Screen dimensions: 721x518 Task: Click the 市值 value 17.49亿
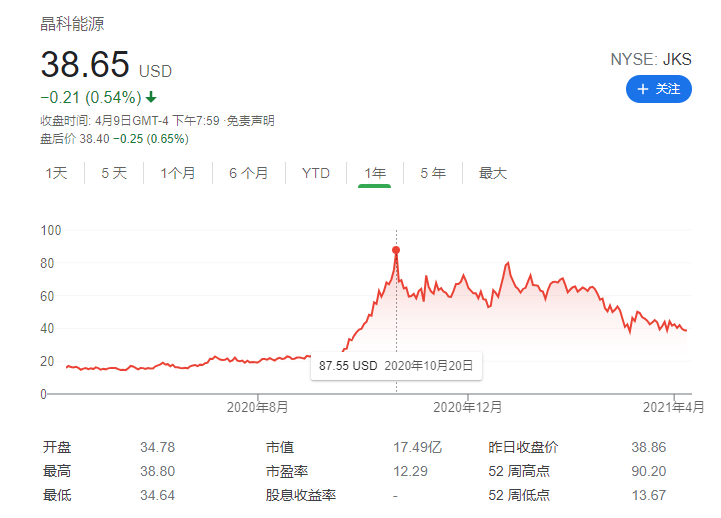pyautogui.click(x=418, y=447)
